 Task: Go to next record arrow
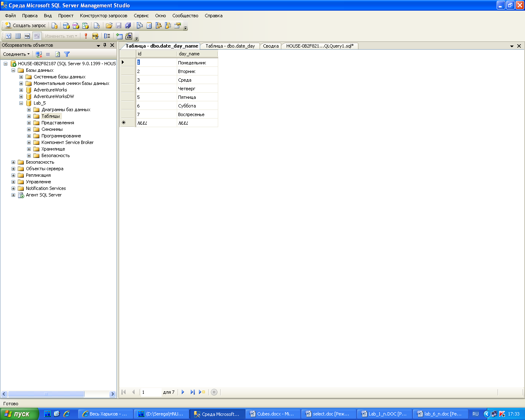click(x=183, y=392)
